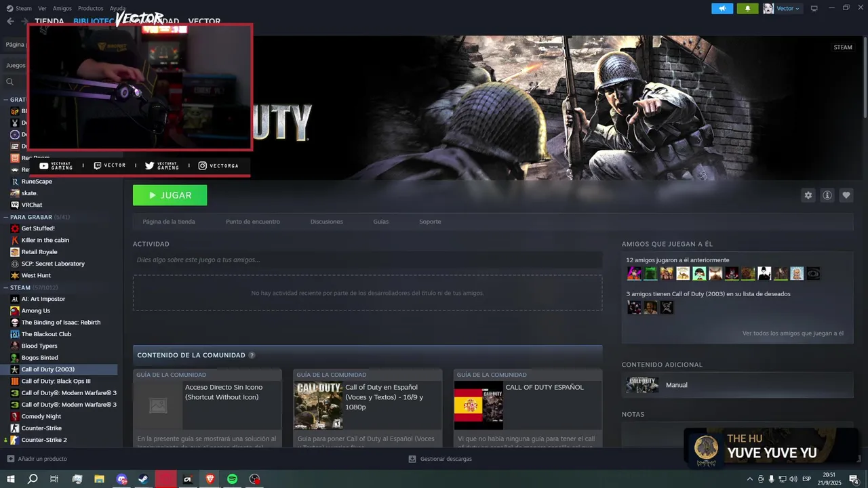Select skate. in the library list
This screenshot has width=868, height=488.
click(29, 193)
